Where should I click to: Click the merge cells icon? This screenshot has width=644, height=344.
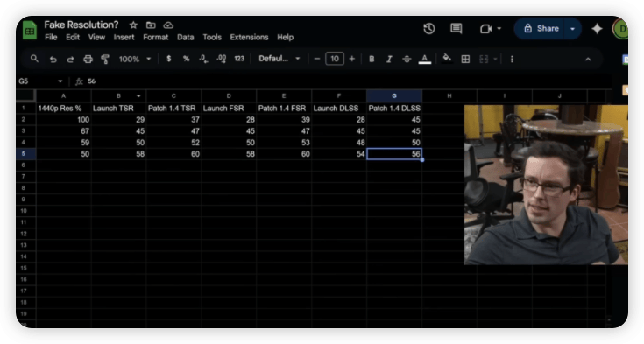pyautogui.click(x=484, y=60)
